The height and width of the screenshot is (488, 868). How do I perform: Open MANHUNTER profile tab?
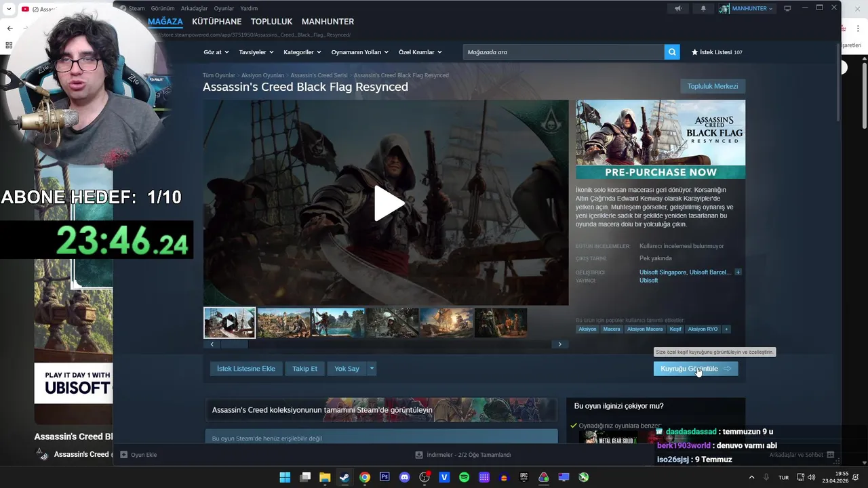point(328,22)
